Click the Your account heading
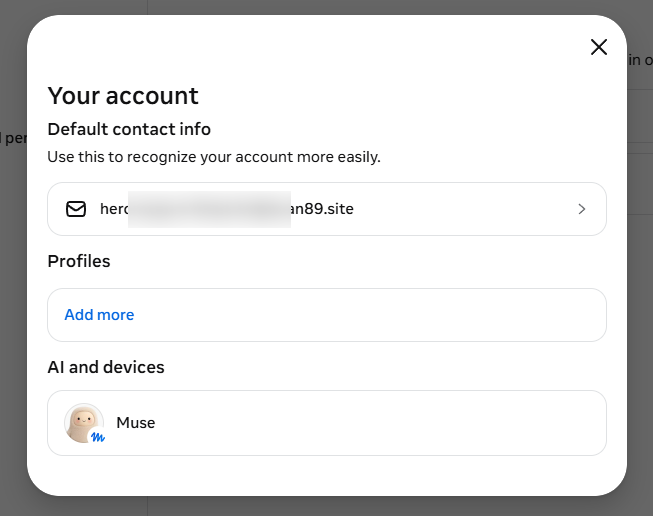 [x=123, y=96]
